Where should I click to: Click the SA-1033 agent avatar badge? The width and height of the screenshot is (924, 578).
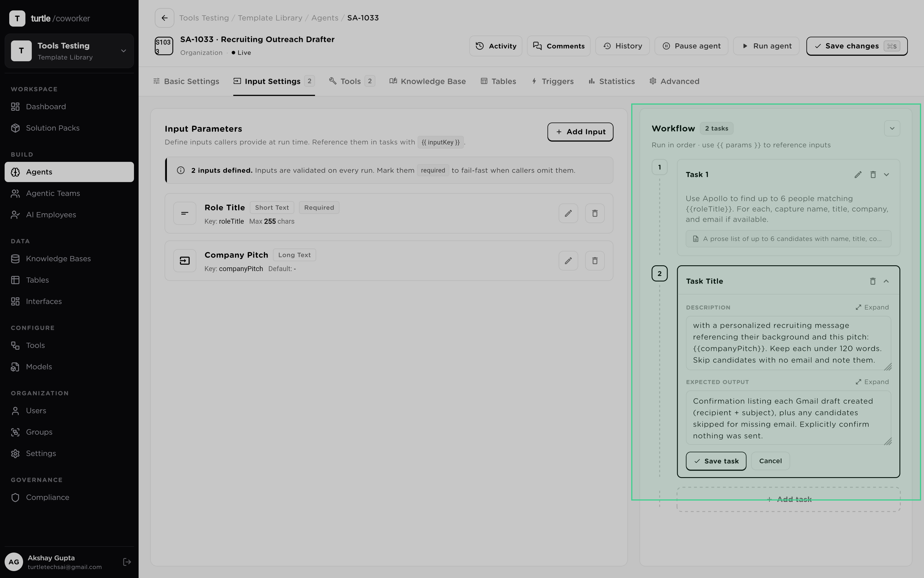pyautogui.click(x=164, y=46)
